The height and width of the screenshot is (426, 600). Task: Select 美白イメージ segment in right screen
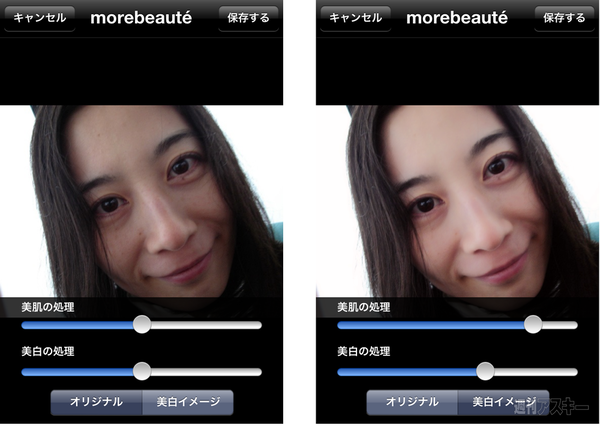(x=504, y=402)
